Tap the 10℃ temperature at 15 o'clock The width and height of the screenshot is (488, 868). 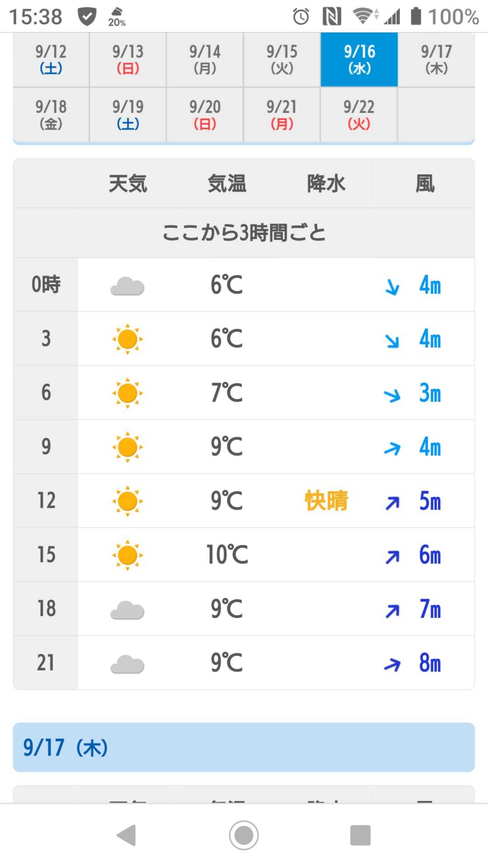click(227, 555)
